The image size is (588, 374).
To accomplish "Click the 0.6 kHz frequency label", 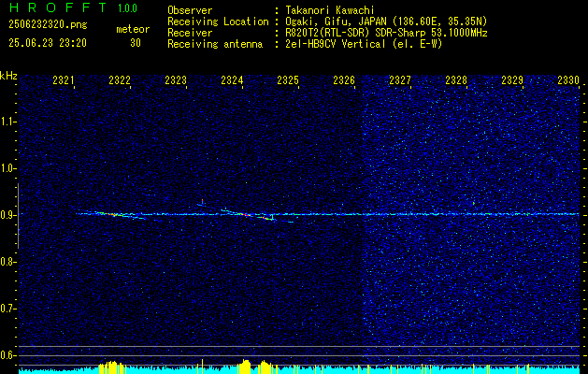I will click(8, 355).
